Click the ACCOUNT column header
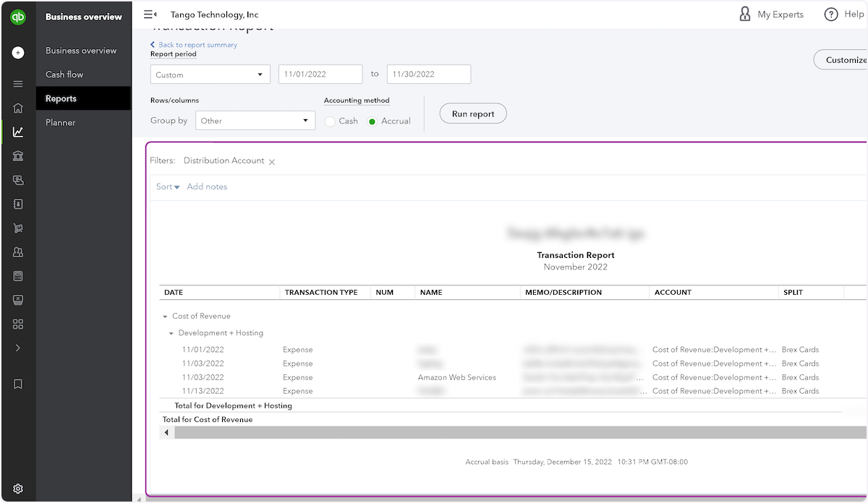 tap(673, 293)
